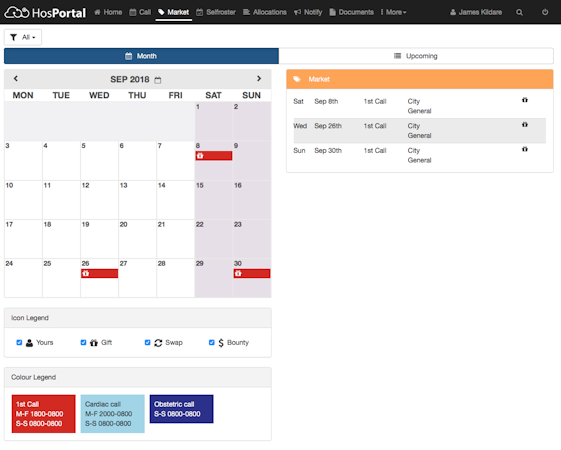
Task: Go to Home in the navbar
Action: point(108,13)
